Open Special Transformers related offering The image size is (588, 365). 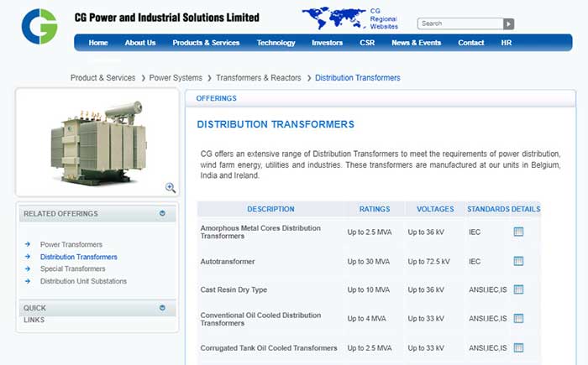coord(73,269)
